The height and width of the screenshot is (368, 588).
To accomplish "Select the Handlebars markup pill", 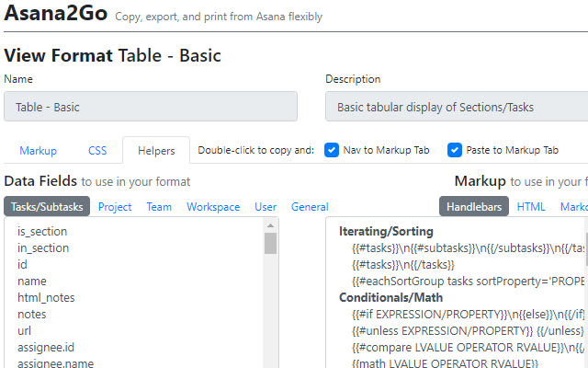I will [x=474, y=206].
